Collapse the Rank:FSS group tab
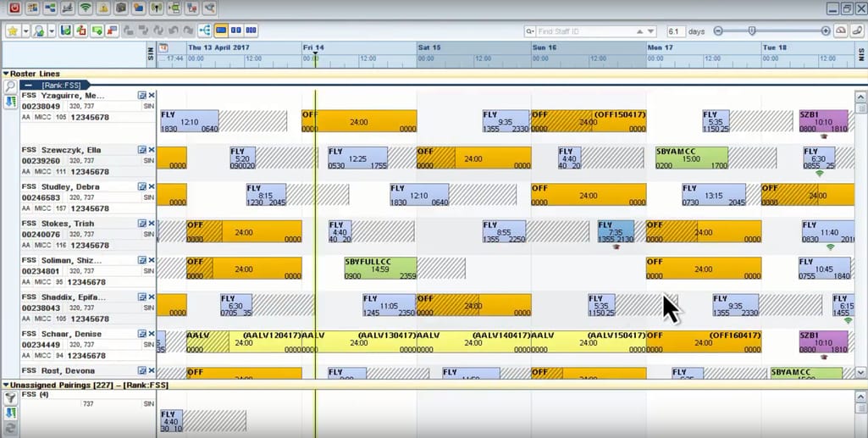 coord(29,86)
